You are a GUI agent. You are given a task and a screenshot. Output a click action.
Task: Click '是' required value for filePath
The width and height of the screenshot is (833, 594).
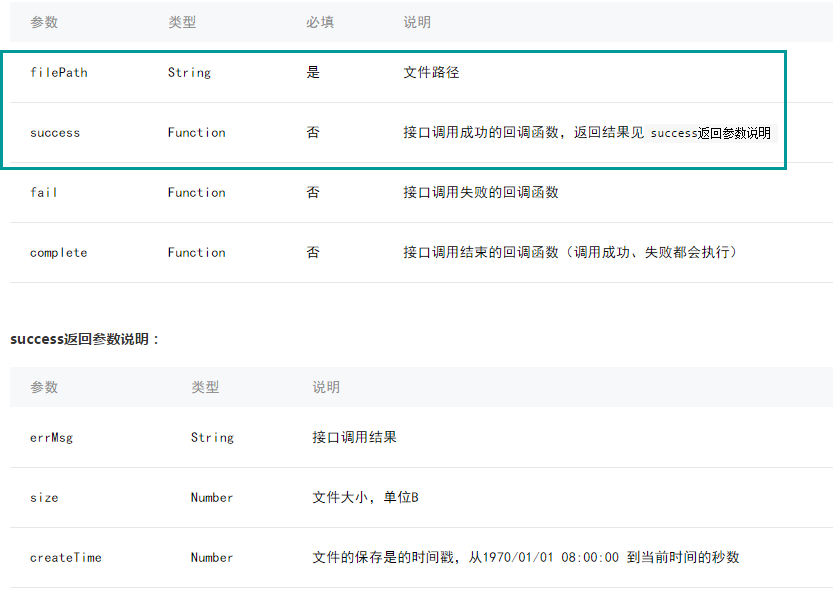coord(313,72)
